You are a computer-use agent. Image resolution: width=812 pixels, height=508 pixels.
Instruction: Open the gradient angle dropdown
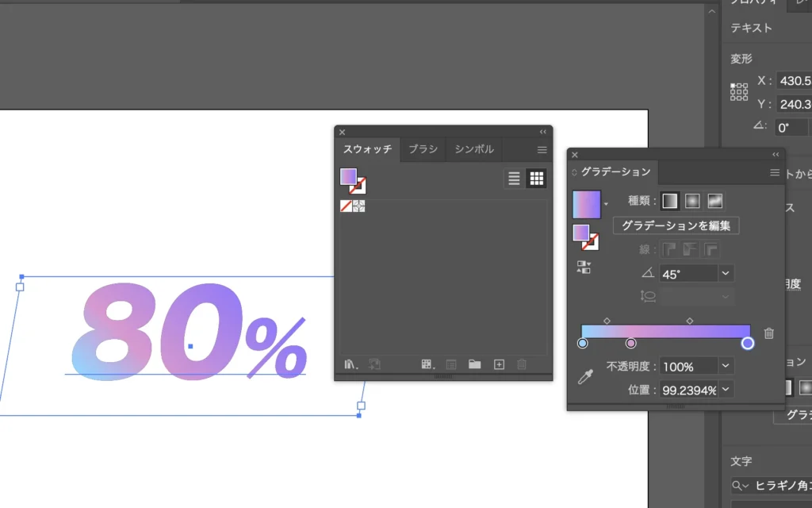(x=726, y=273)
